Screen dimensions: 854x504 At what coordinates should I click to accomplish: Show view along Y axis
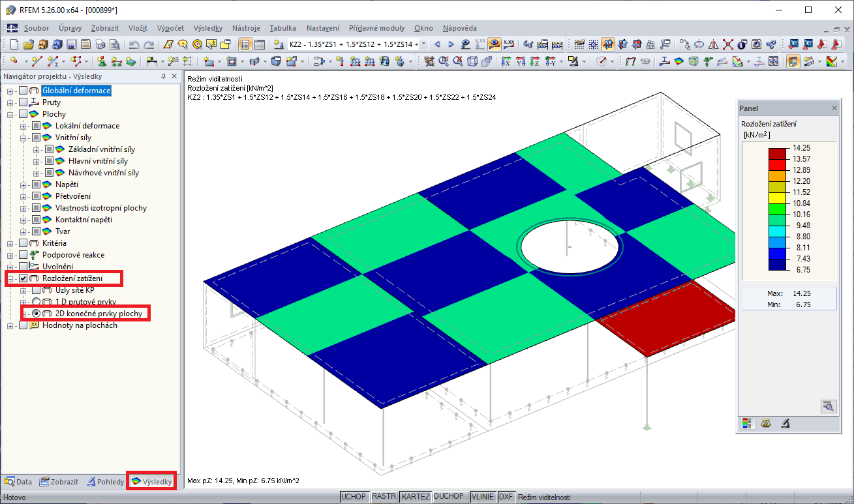click(520, 61)
